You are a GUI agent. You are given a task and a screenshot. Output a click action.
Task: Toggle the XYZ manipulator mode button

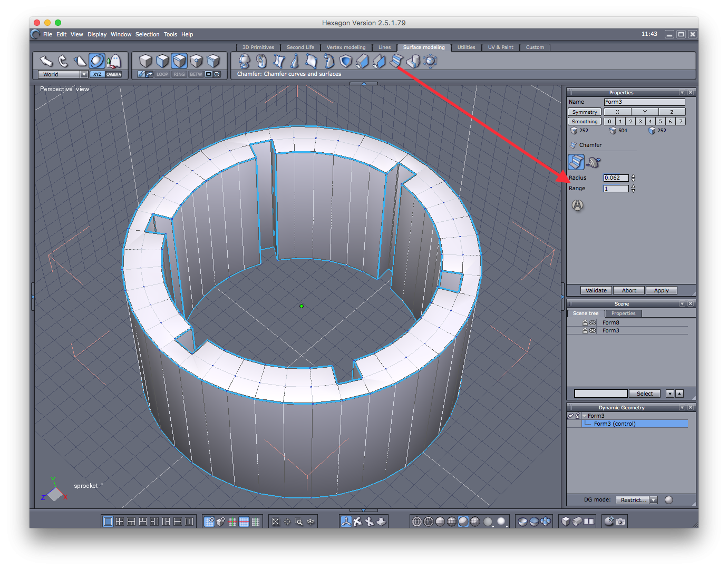click(x=97, y=74)
